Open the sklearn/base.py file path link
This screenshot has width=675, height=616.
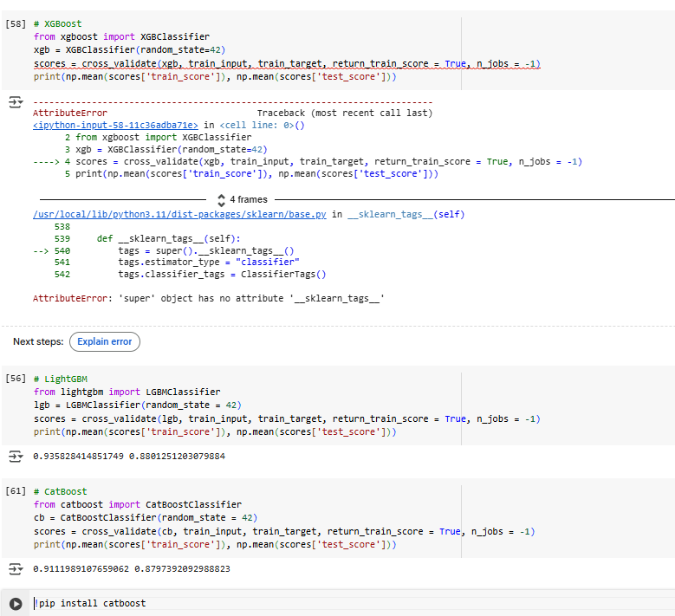(179, 214)
